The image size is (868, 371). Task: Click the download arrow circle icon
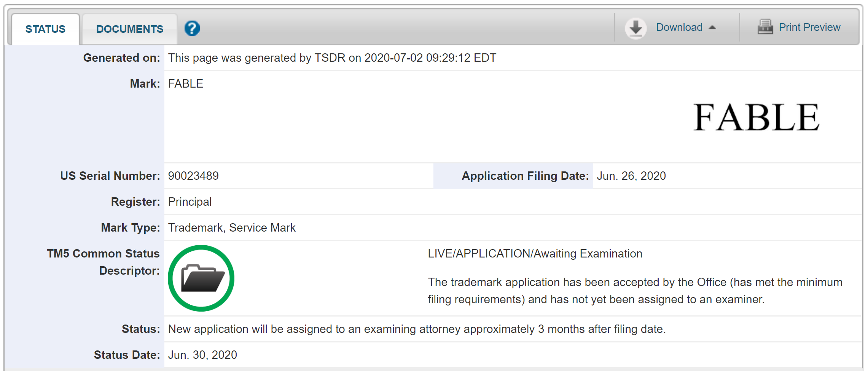tap(635, 28)
